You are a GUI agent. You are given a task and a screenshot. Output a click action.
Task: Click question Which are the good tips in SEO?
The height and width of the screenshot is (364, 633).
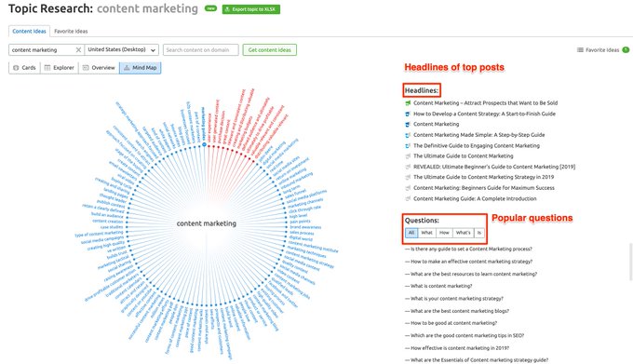[x=465, y=336]
